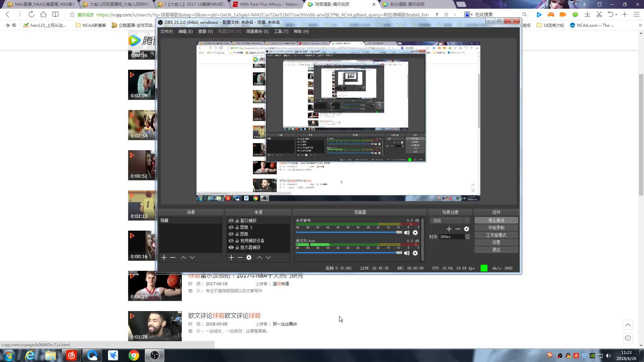
Task: Add a new scene with plus icon
Action: [164, 257]
